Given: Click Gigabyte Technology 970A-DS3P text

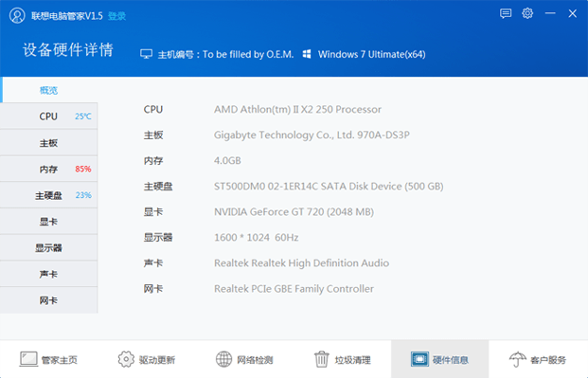Looking at the screenshot, I should [312, 135].
